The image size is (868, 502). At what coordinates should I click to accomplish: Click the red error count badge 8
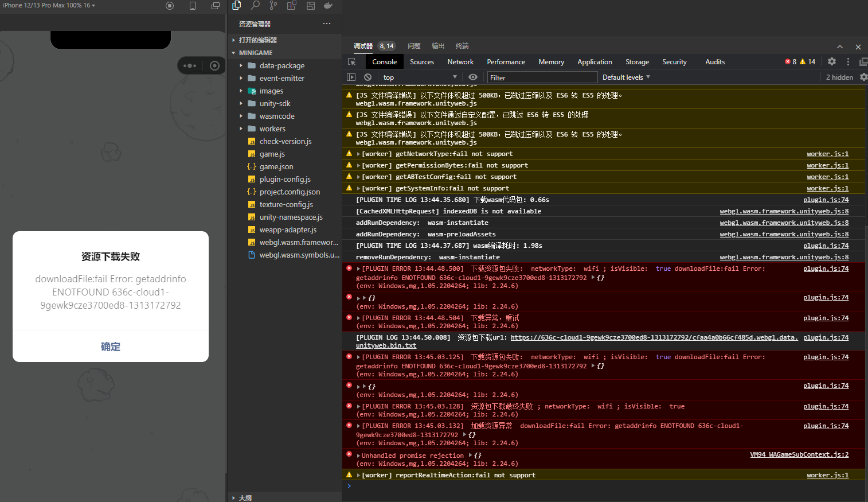[791, 61]
